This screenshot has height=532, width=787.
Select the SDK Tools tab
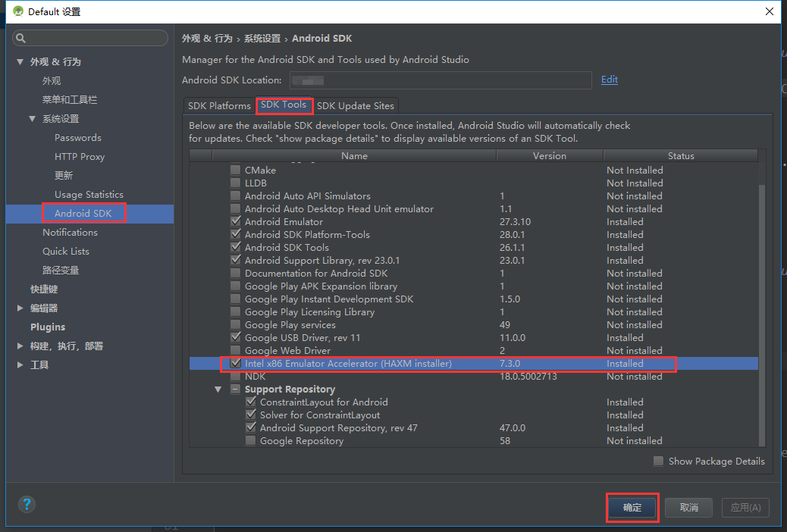284,105
